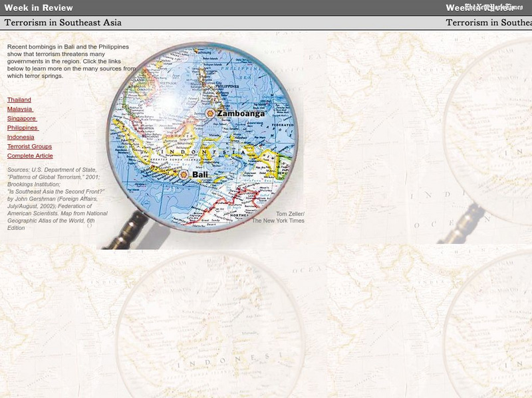Viewport: 532px width, 398px height.
Task: Open the Malaysia link
Action: (20, 109)
